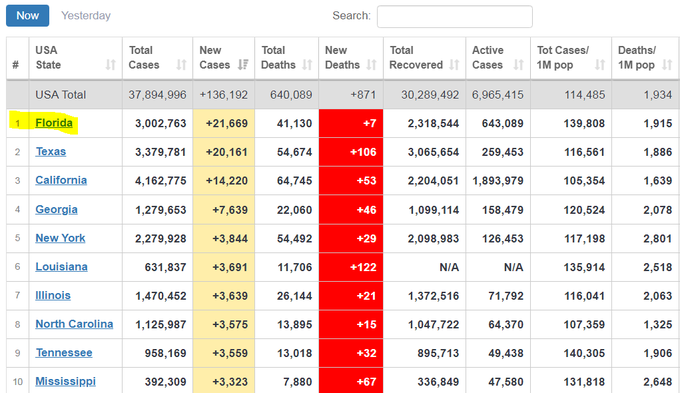Sort by Active Cases arrows icon
Screen dimensions: 680x393
pos(519,65)
